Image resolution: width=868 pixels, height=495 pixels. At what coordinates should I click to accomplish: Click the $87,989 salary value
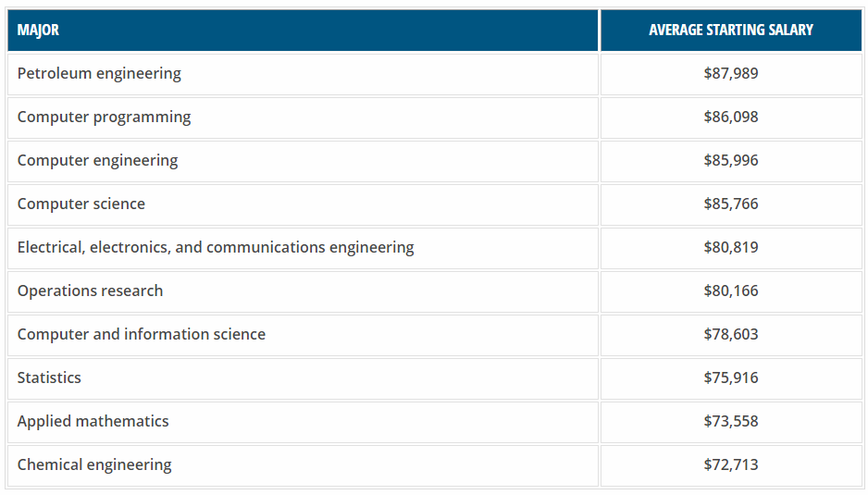730,73
